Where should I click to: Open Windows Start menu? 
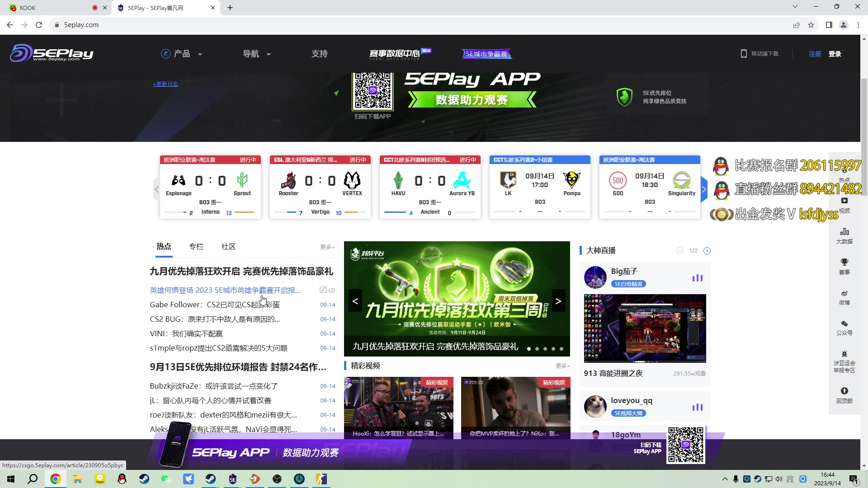11,479
